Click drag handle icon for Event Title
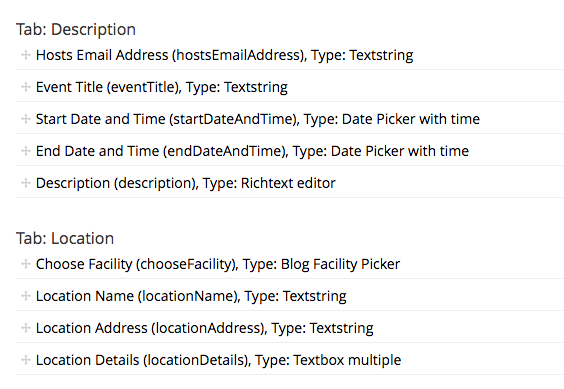Viewport: 564px width, 389px height. click(26, 87)
